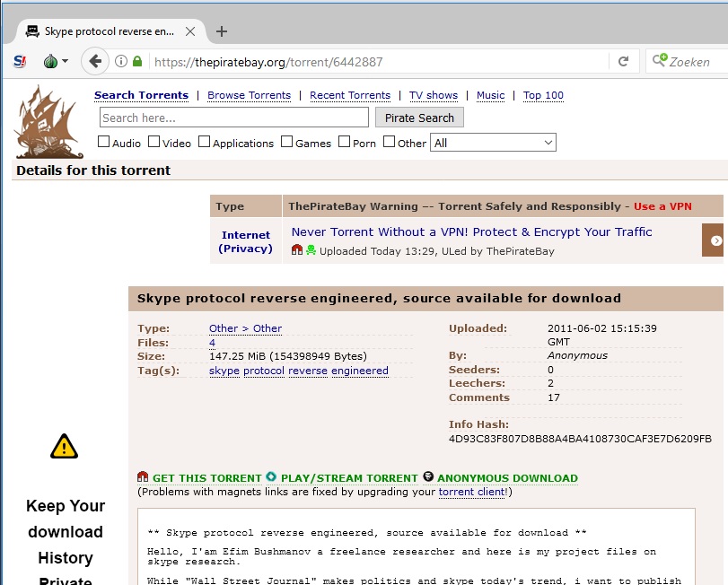Click the uploader name Anonymous
Viewport: 728px width, 585px height.
pos(577,355)
